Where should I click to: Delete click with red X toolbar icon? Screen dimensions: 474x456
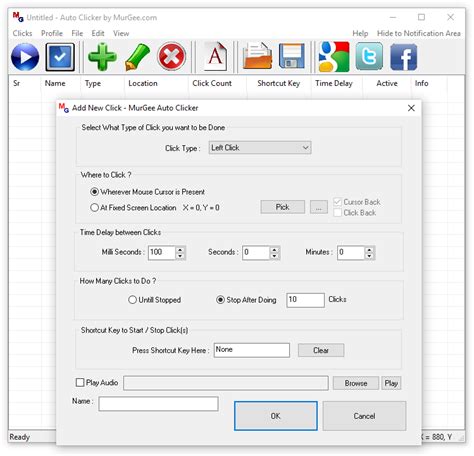(x=171, y=57)
